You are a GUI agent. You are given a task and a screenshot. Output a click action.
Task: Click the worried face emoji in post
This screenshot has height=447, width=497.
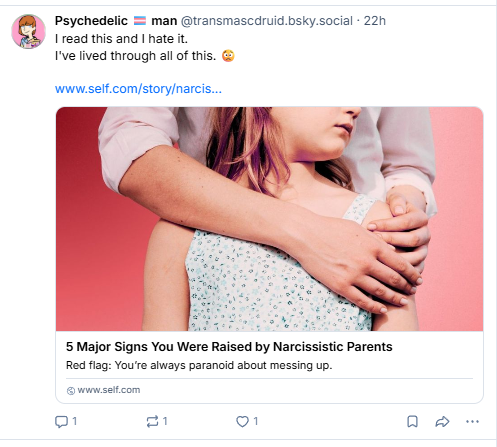pos(228,56)
